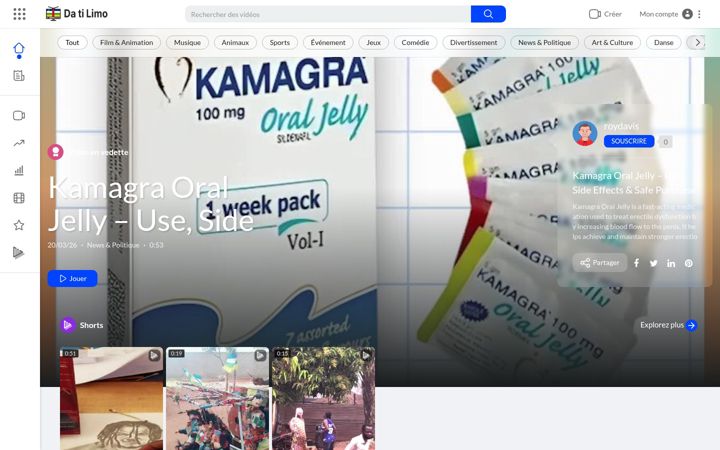Open the sidebar film reel movies icon
The image size is (720, 450).
[19, 198]
